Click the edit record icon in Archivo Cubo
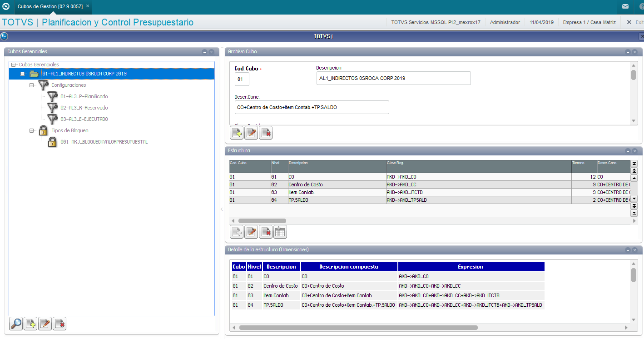Image resolution: width=644 pixels, height=339 pixels. pos(251,133)
